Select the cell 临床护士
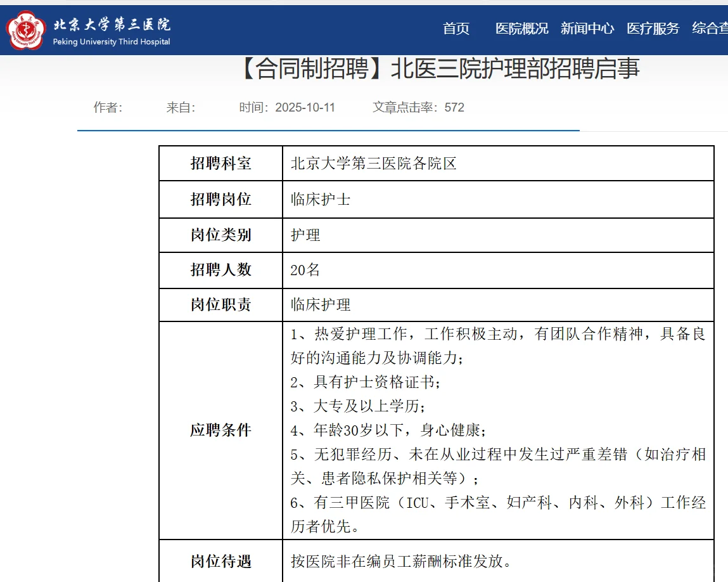Image resolution: width=728 pixels, height=582 pixels. point(498,199)
